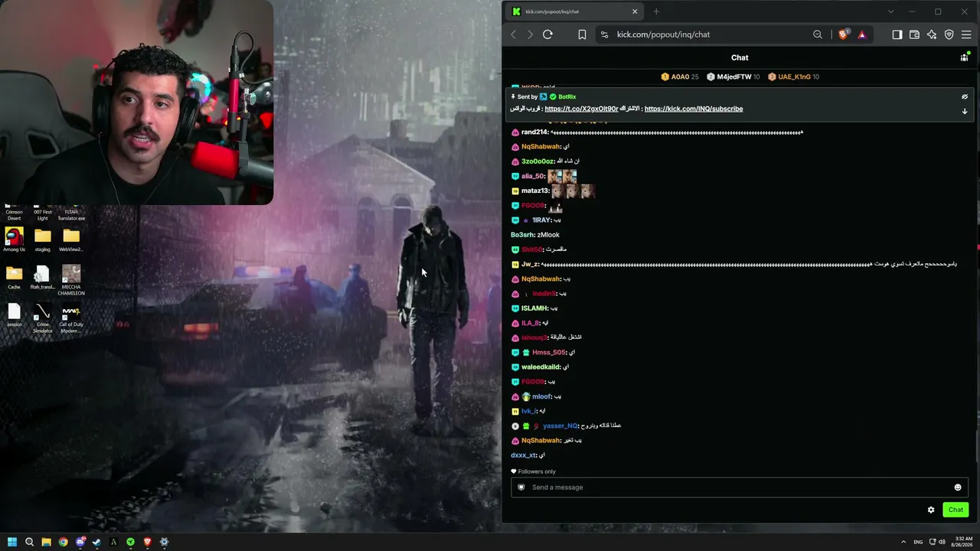Open the emoji picker in chat
This screenshot has height=551, width=980.
coord(957,487)
